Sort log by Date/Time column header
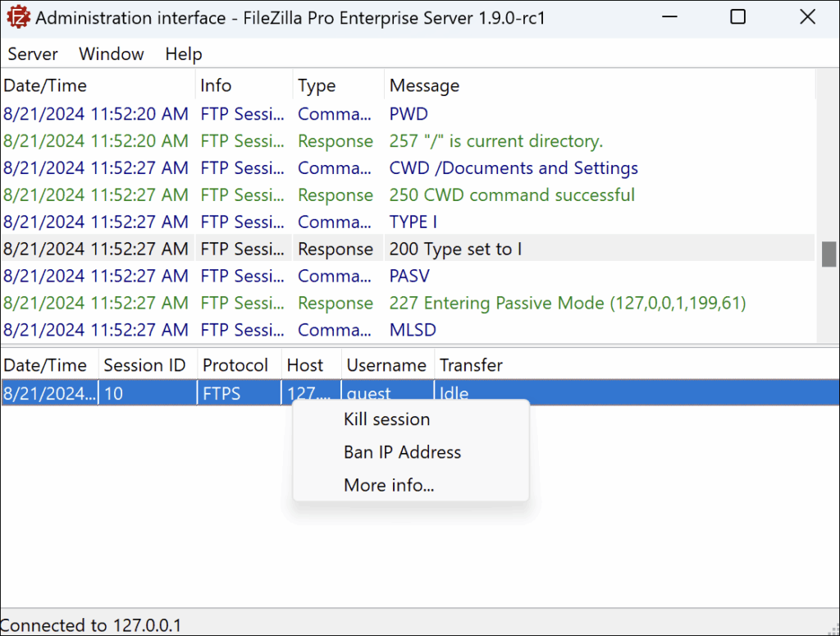 click(45, 85)
